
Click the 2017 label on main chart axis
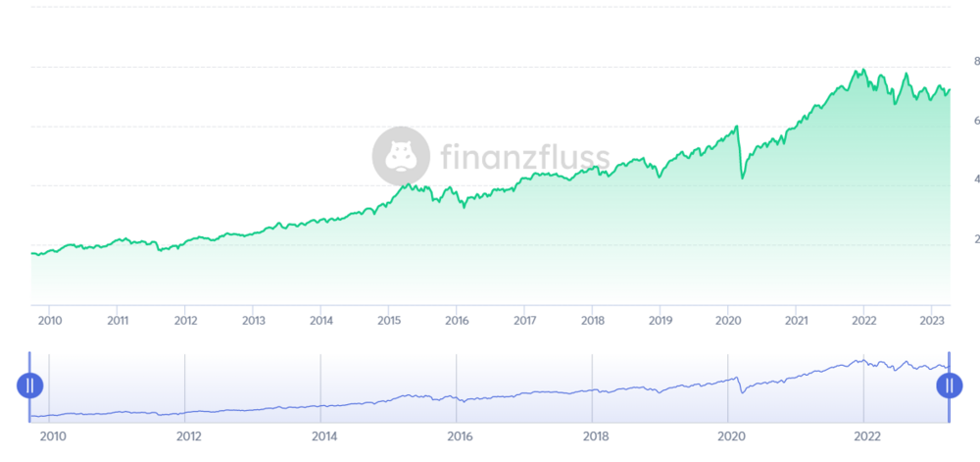click(x=524, y=320)
